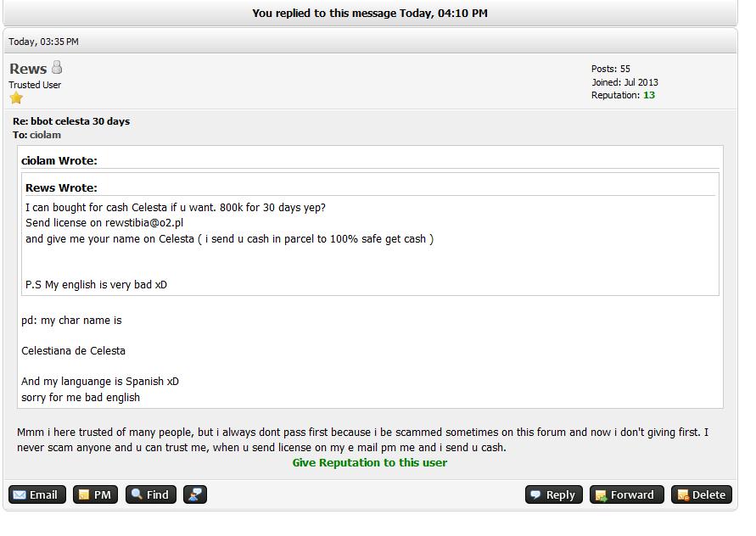Click the gold star rank icon
Image resolution: width=756 pixels, height=536 pixels.
coord(16,98)
